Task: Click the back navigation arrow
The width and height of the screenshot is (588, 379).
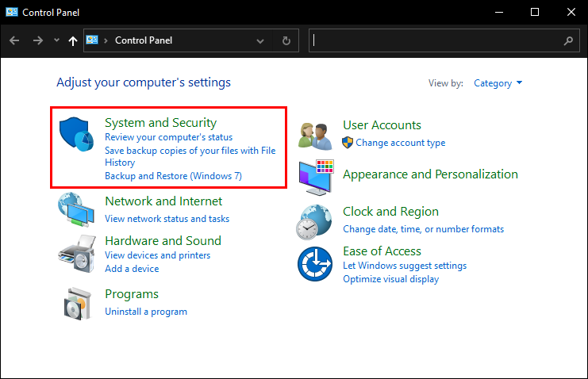Action: 14,40
